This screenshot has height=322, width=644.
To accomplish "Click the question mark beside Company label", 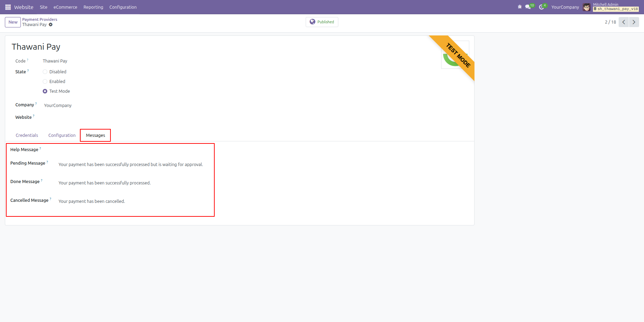I will point(36,104).
